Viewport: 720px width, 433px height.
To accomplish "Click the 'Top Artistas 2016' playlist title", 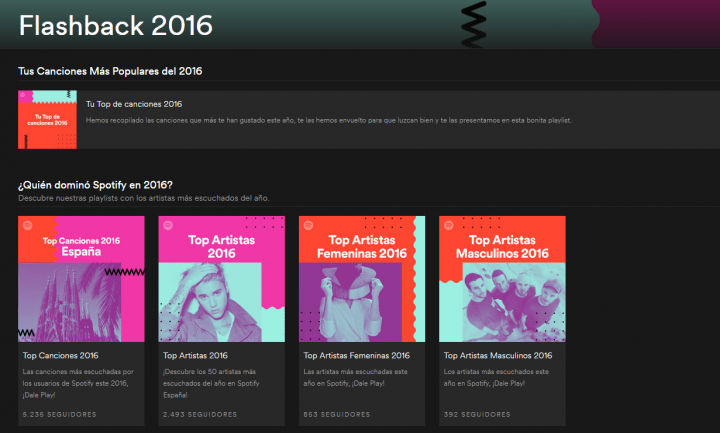I will coord(195,355).
